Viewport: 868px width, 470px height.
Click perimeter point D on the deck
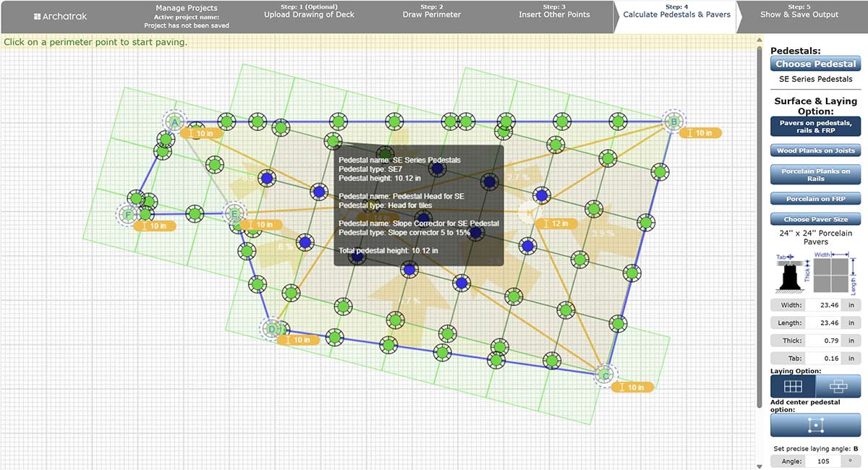coord(272,329)
